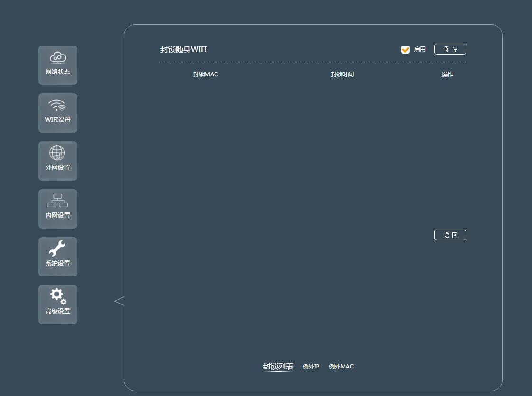This screenshot has width=532, height=396.
Task: Switch to the 例外IP tab
Action: (x=311, y=367)
